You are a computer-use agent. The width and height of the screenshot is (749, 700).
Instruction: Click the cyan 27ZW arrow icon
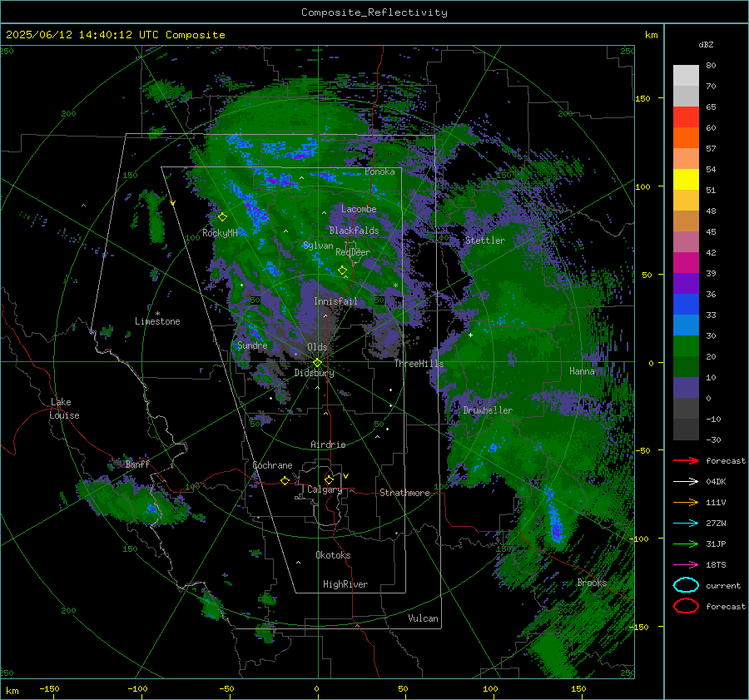click(x=686, y=524)
